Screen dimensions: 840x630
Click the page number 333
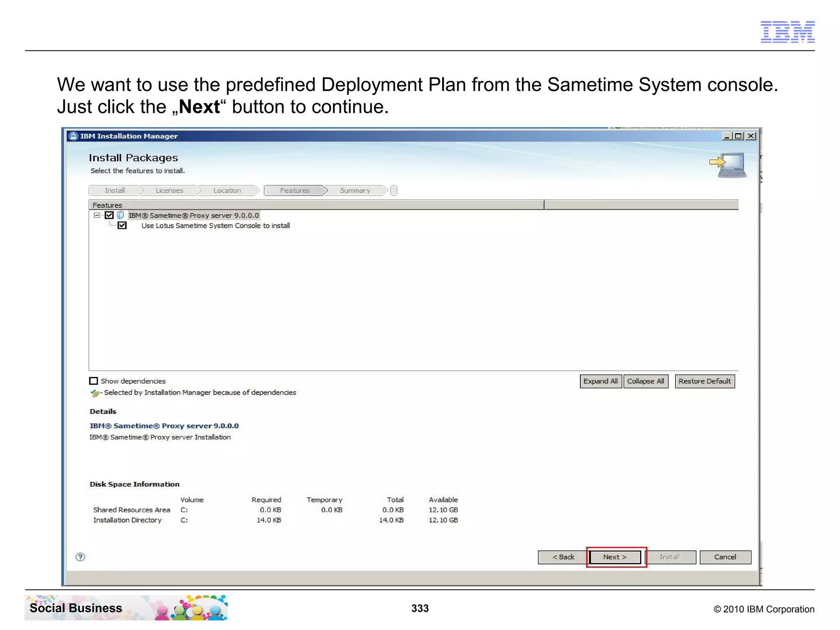click(420, 608)
